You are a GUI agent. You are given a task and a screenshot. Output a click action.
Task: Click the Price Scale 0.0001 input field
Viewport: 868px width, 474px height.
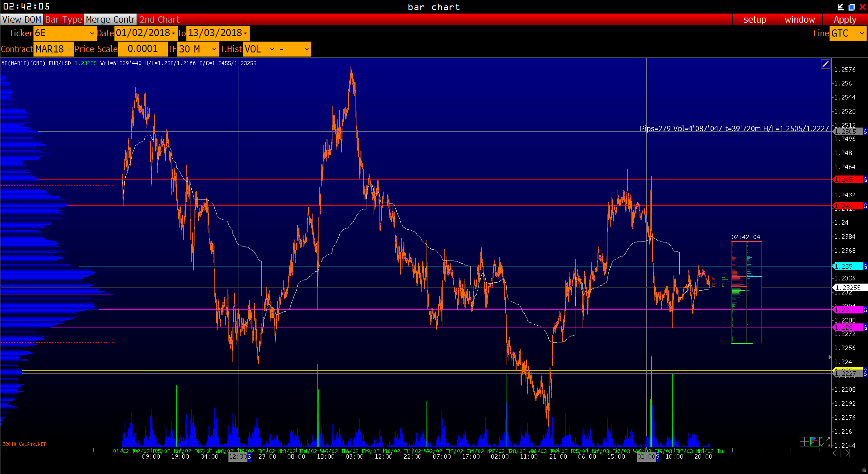(x=142, y=49)
